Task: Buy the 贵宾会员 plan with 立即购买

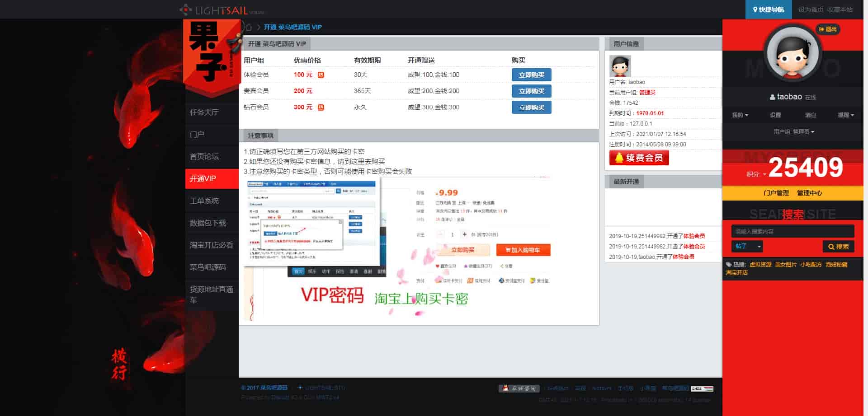Action: coord(531,91)
